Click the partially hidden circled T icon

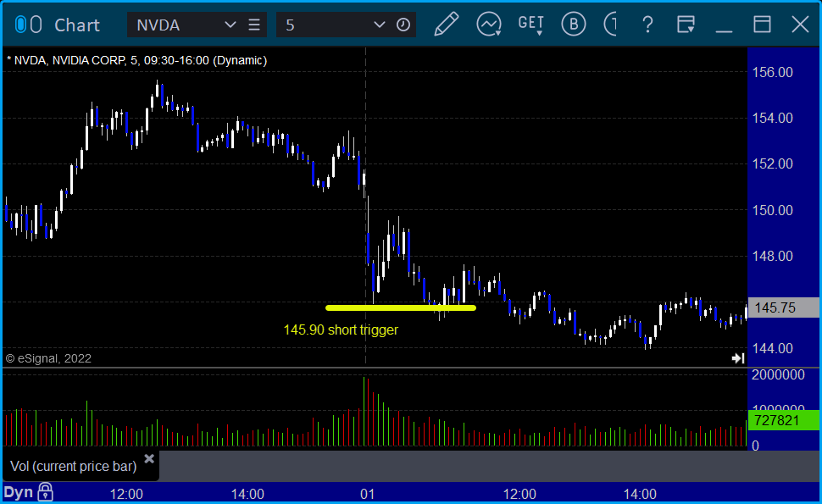point(610,24)
